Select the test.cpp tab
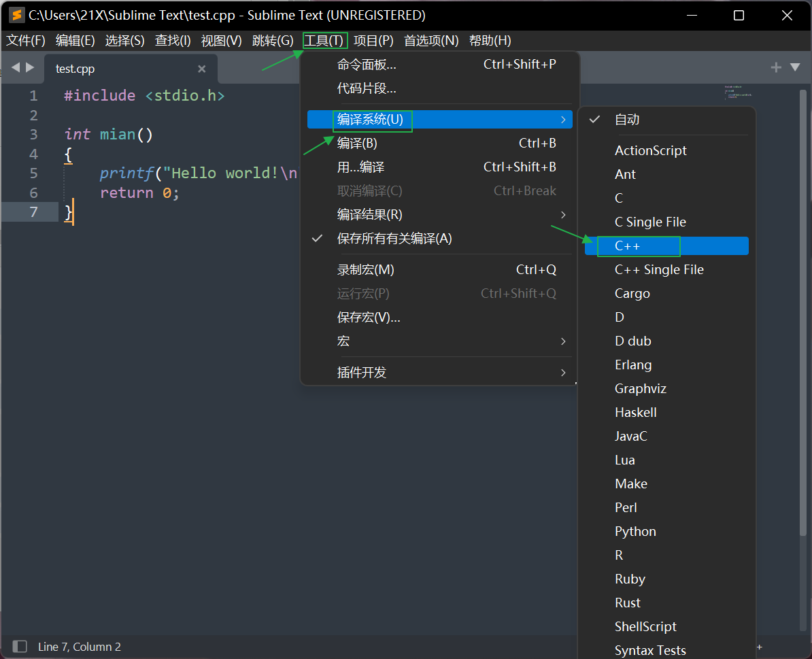Screen dimensions: 812x659 pyautogui.click(x=131, y=69)
